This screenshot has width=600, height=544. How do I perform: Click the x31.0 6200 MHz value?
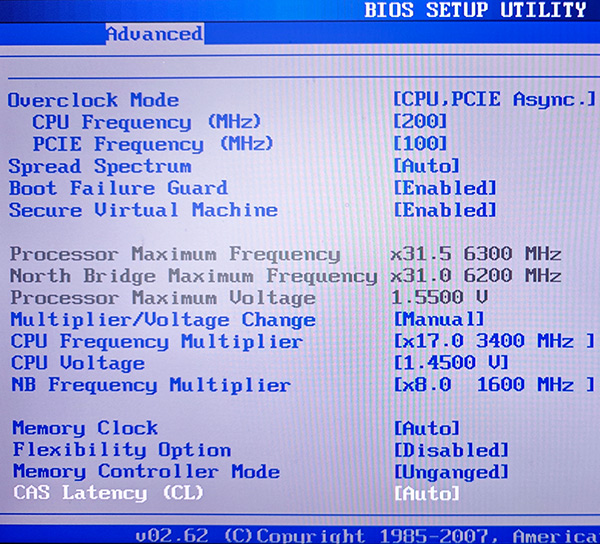(x=476, y=275)
